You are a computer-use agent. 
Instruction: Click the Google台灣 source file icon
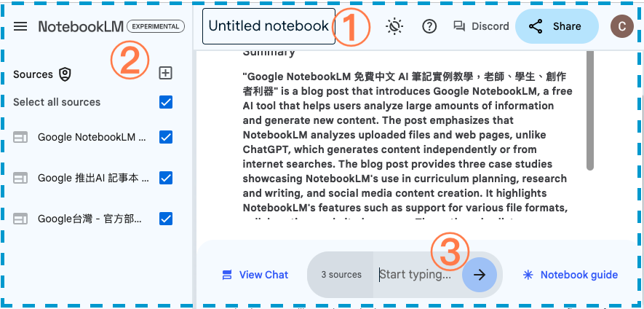21,219
